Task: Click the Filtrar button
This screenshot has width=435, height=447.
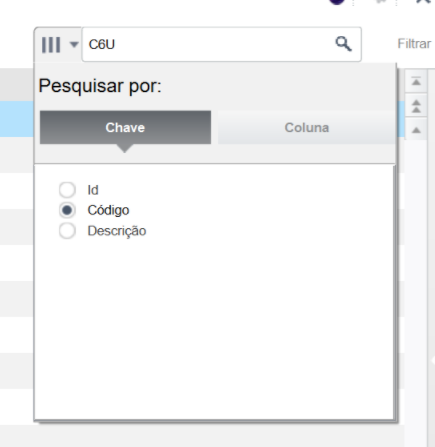Action: pyautogui.click(x=414, y=44)
